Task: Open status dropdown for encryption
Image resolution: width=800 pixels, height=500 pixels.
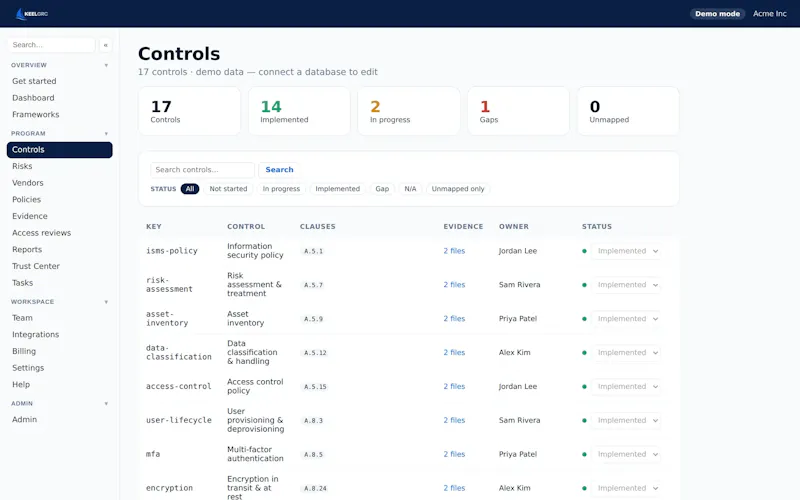Action: tap(627, 488)
